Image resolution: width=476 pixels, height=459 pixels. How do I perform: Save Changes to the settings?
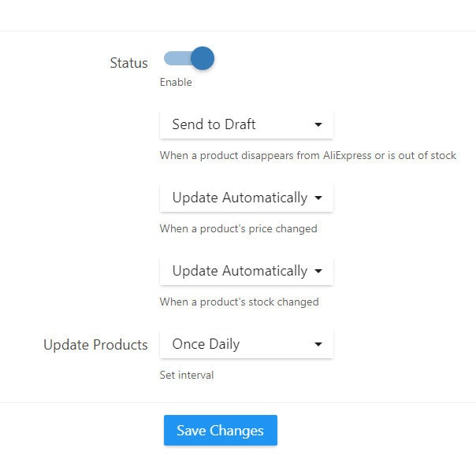click(x=220, y=431)
